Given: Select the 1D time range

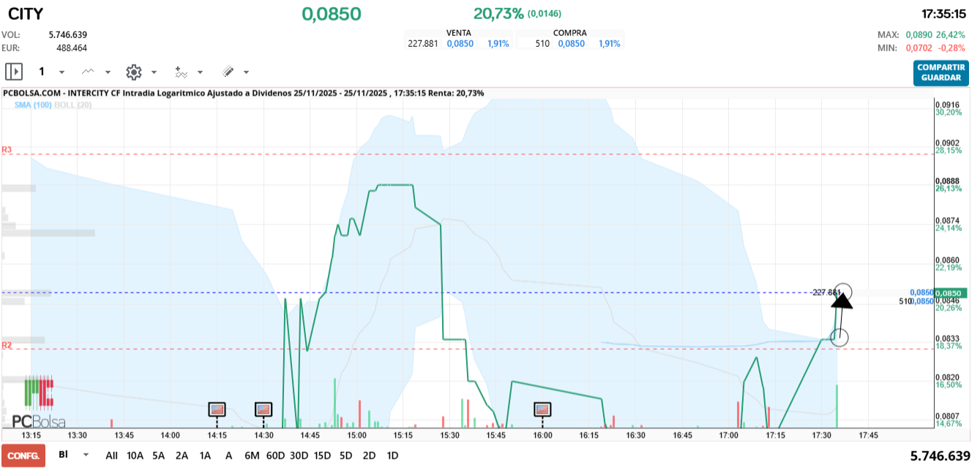Looking at the screenshot, I should pyautogui.click(x=392, y=456).
